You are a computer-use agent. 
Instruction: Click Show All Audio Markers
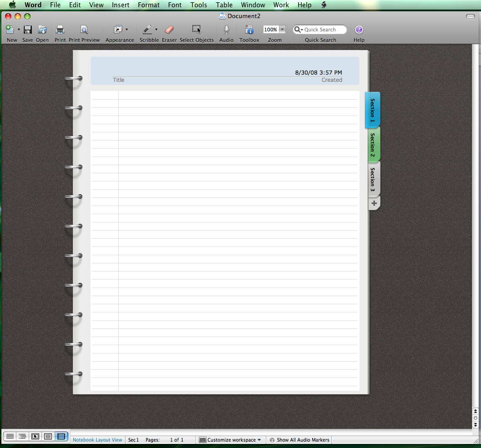(x=300, y=440)
